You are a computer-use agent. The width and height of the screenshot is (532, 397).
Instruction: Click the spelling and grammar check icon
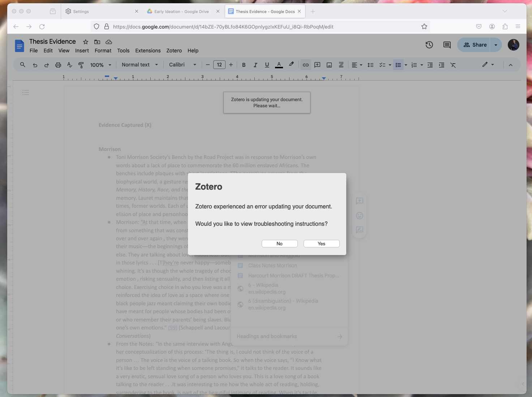70,65
